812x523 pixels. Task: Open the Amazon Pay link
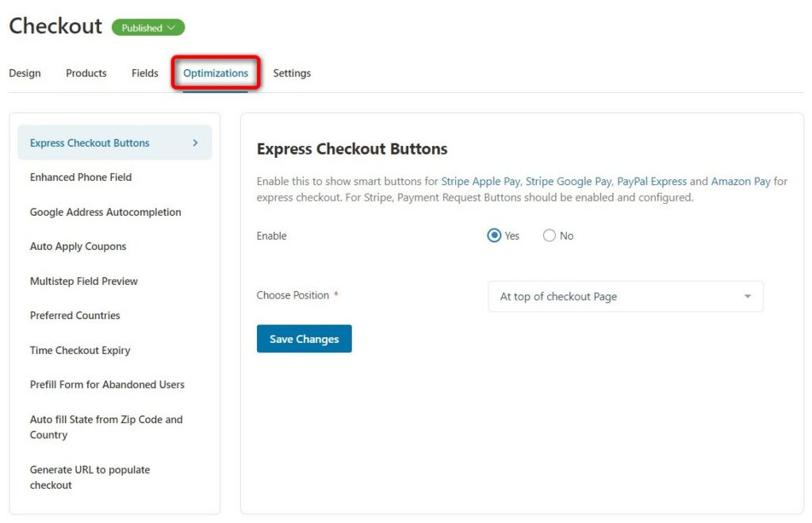tap(741, 182)
